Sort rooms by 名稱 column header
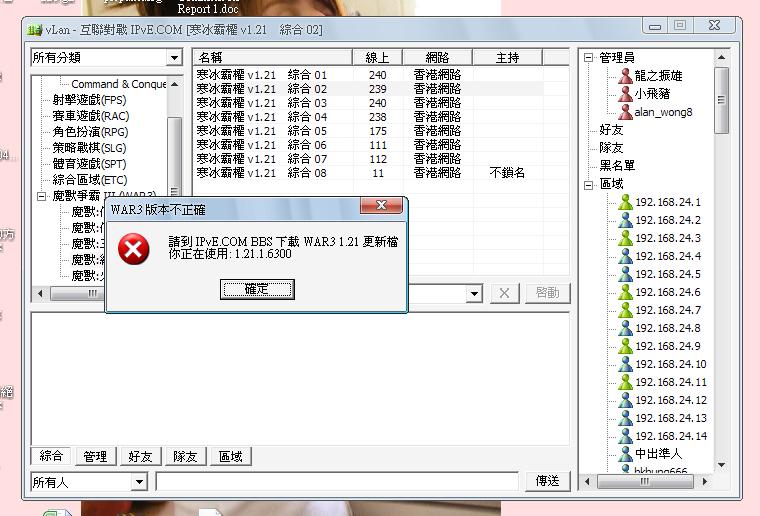Screen dimensions: 760x516 tap(273, 58)
